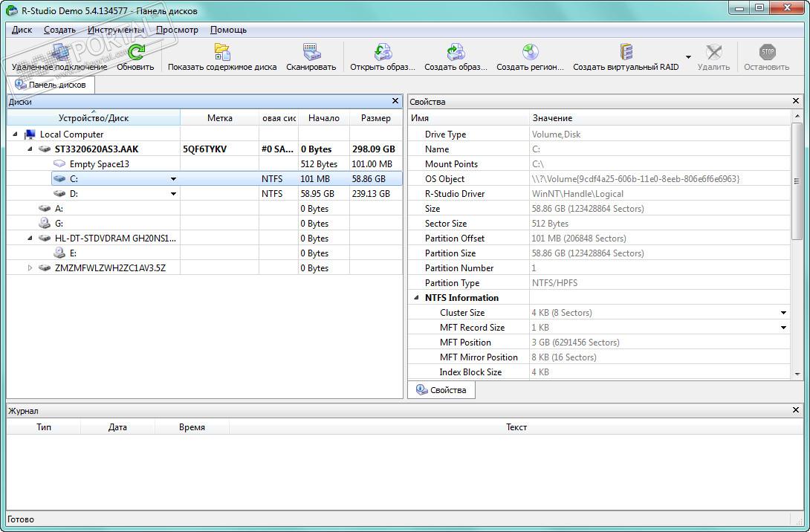Click the Создать образ toolbar icon
This screenshot has width=810, height=532.
click(456, 52)
